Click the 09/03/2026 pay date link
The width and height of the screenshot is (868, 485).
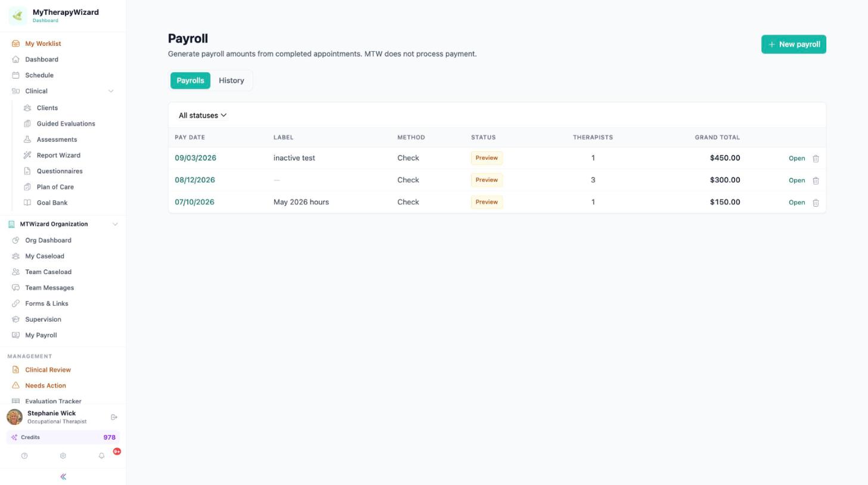pos(196,158)
